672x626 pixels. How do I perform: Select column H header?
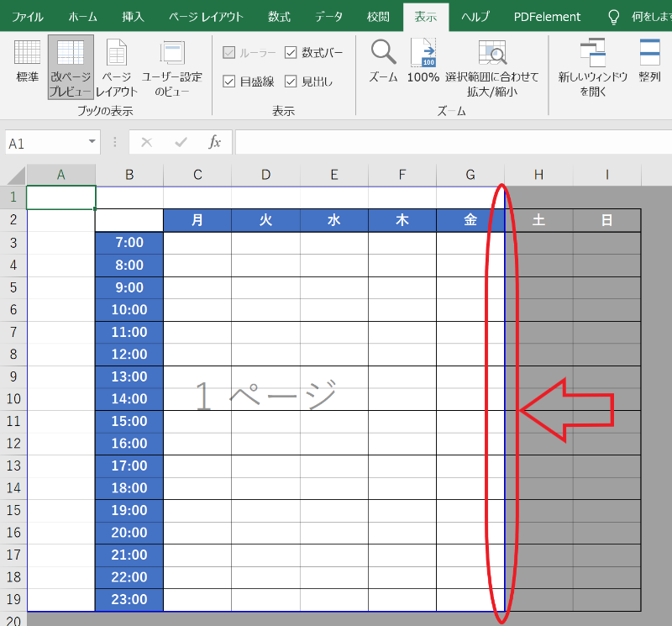pyautogui.click(x=538, y=175)
